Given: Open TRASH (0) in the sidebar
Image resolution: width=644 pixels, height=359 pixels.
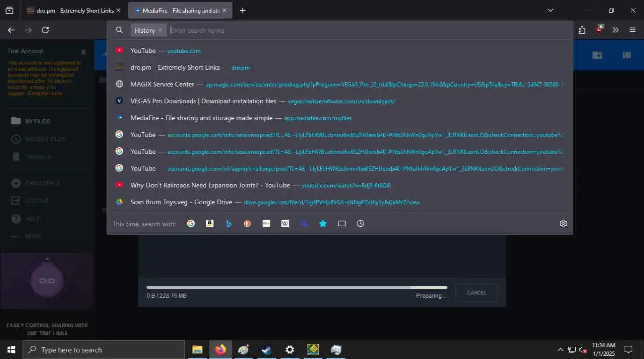Looking at the screenshot, I should click(32, 157).
